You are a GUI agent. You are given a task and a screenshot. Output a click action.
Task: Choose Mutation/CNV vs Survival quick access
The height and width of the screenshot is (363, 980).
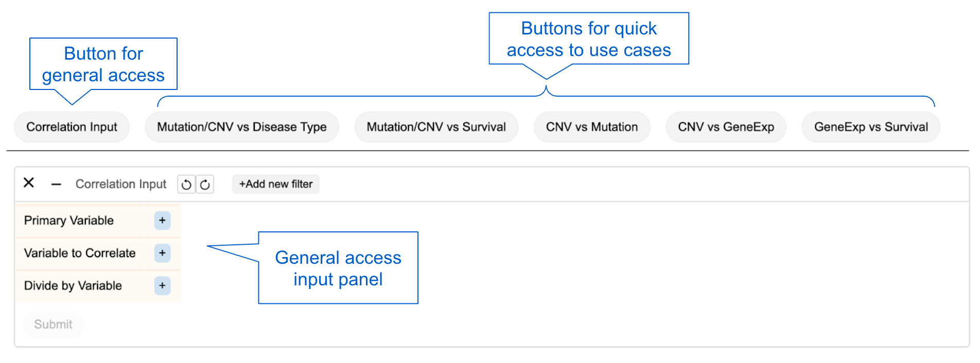436,127
